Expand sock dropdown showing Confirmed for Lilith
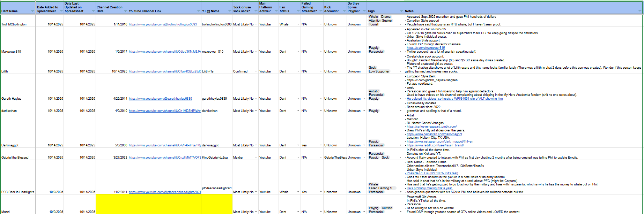This screenshot has width=644, height=214. [256, 71]
